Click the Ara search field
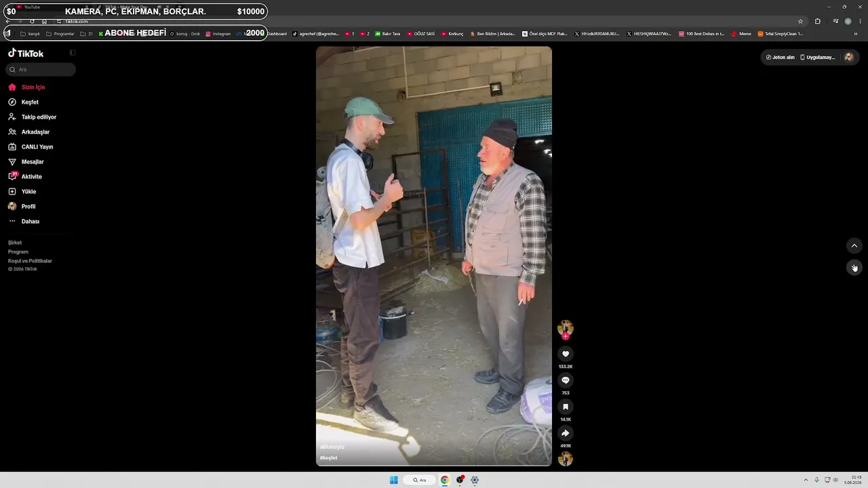The width and height of the screenshot is (868, 488). (x=41, y=70)
